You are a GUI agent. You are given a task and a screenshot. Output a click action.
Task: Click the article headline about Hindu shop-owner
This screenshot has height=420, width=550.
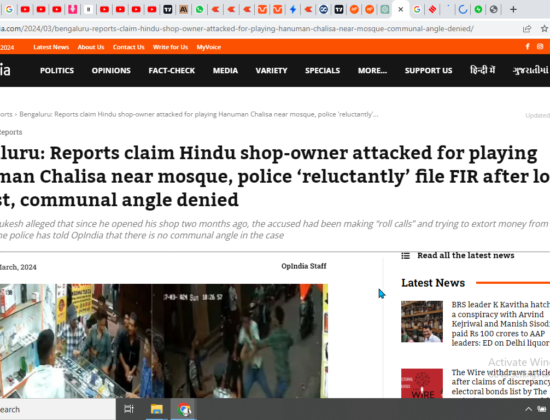point(275,176)
